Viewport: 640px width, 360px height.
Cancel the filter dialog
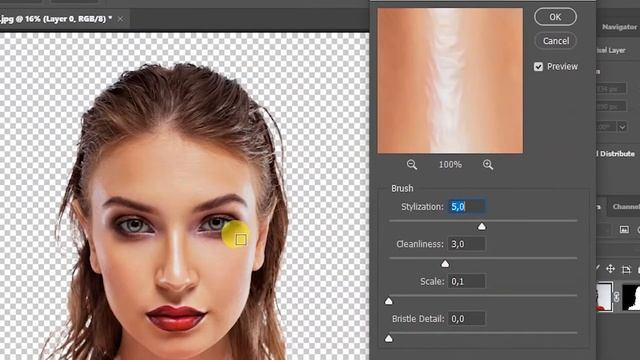556,41
